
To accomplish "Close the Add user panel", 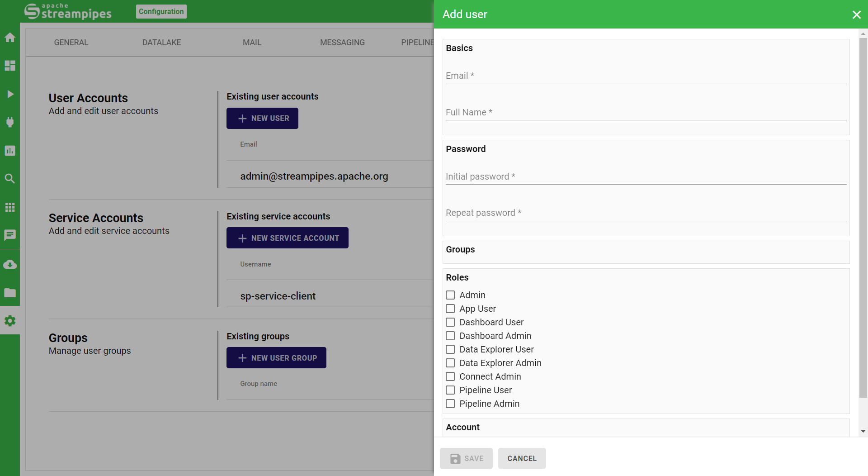I will click(x=856, y=14).
